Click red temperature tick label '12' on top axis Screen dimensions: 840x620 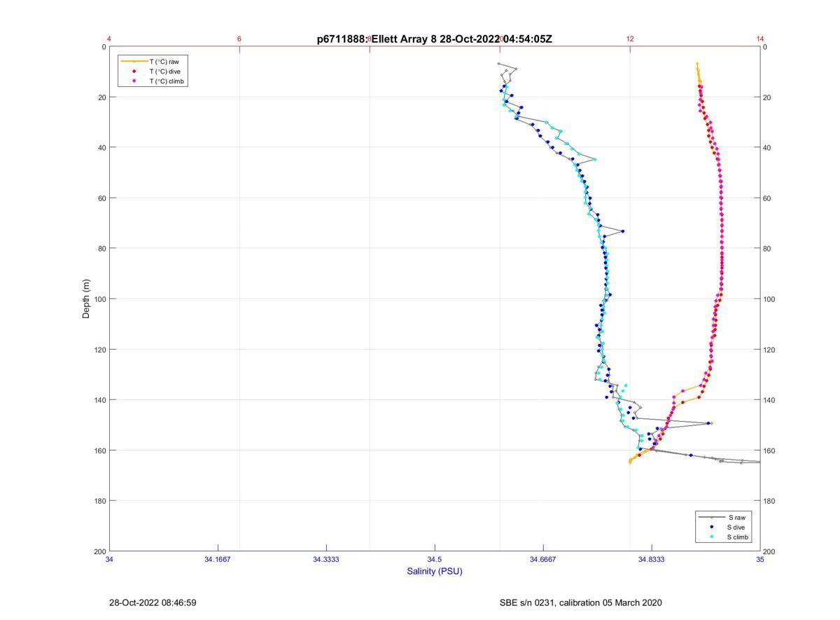coord(630,39)
